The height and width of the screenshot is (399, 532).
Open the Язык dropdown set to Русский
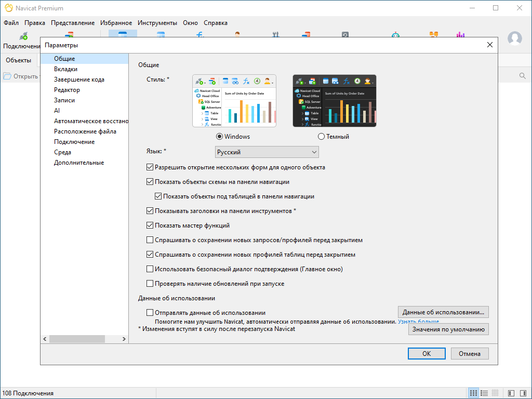(x=267, y=152)
